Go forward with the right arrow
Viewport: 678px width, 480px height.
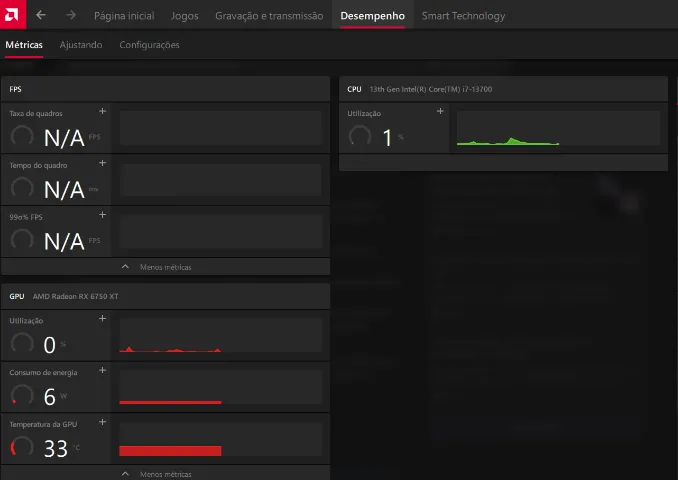(70, 15)
